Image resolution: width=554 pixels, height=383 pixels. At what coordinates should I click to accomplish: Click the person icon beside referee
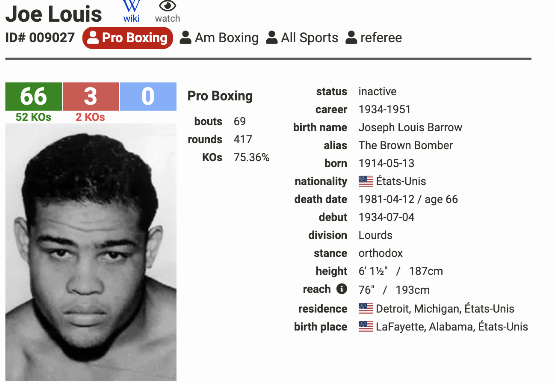coord(351,38)
